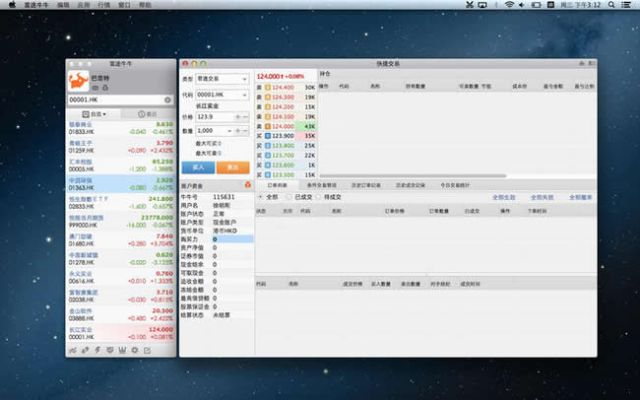Open the 数量 1,000 dropdown
Image resolution: width=640 pixels, height=400 pixels.
tap(232, 131)
